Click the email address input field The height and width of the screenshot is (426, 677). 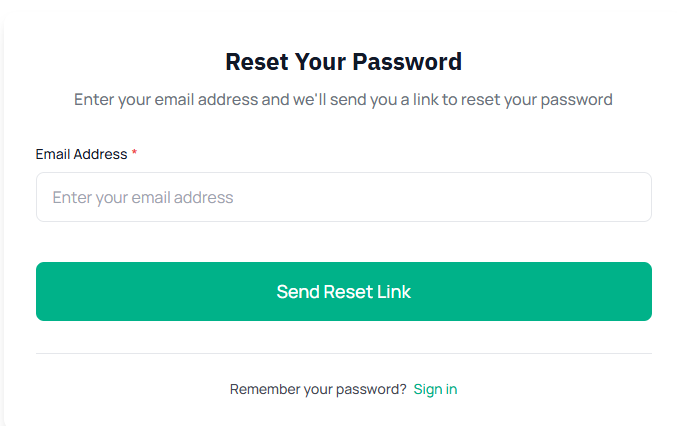coord(343,197)
